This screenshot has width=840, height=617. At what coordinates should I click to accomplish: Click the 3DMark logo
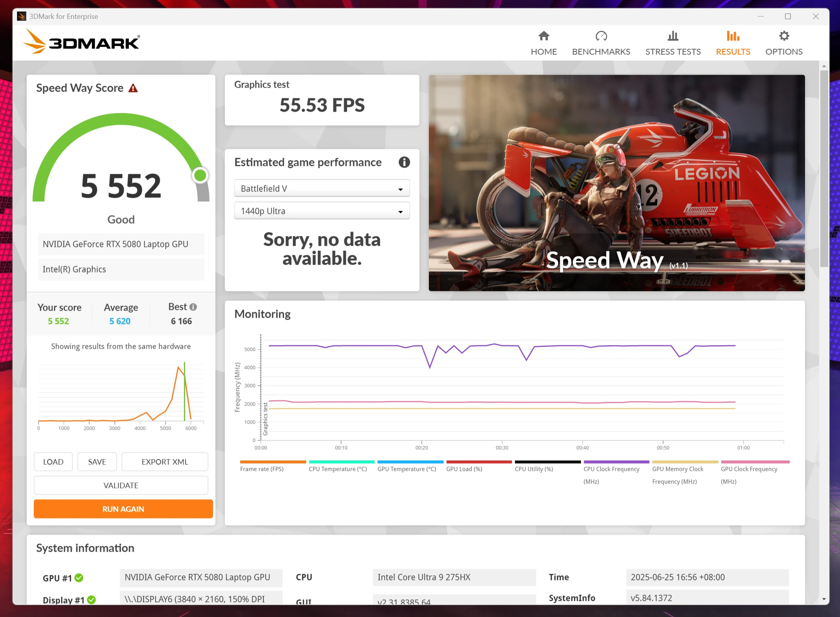pos(81,42)
